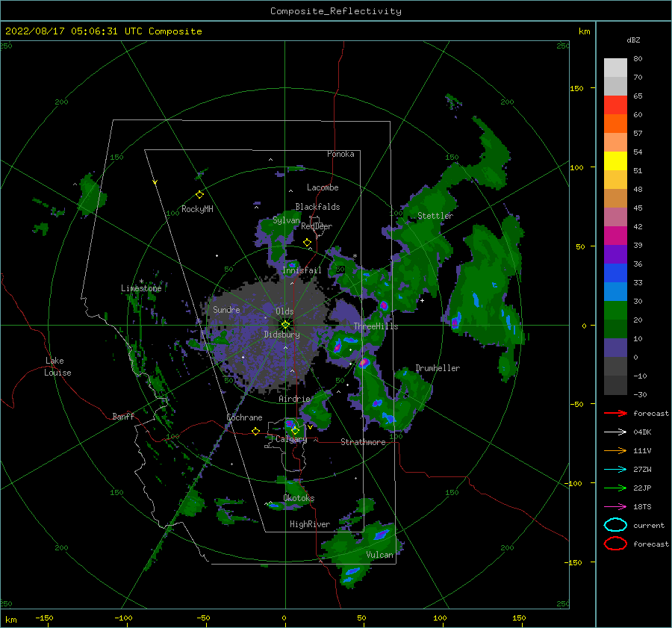Click the Ponoka city label
Screen dimensions: 672x628
click(x=340, y=154)
